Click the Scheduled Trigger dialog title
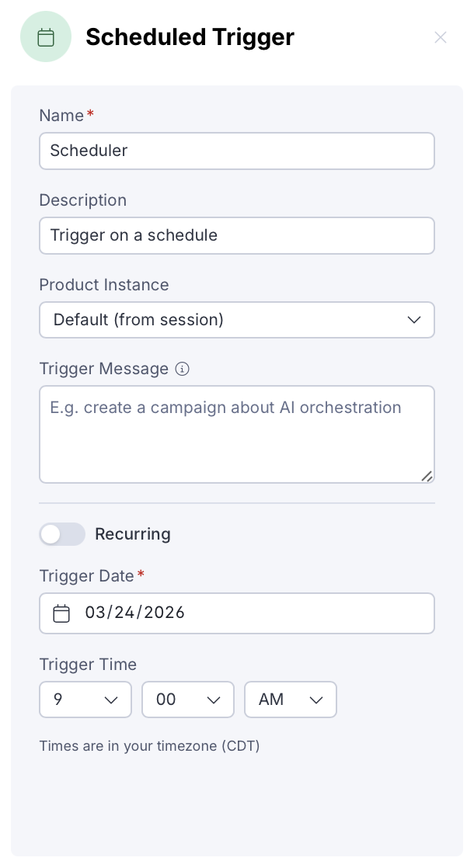474x868 pixels. 190,36
